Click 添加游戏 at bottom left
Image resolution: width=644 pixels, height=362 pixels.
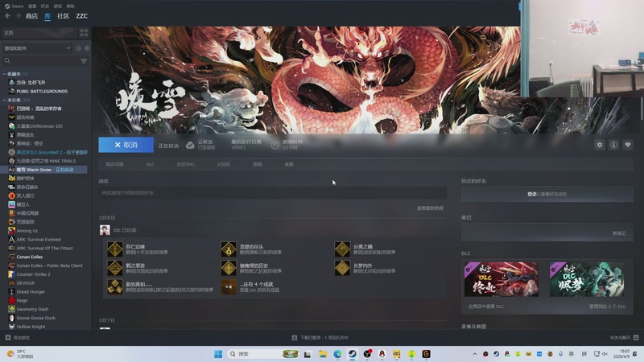[22, 338]
